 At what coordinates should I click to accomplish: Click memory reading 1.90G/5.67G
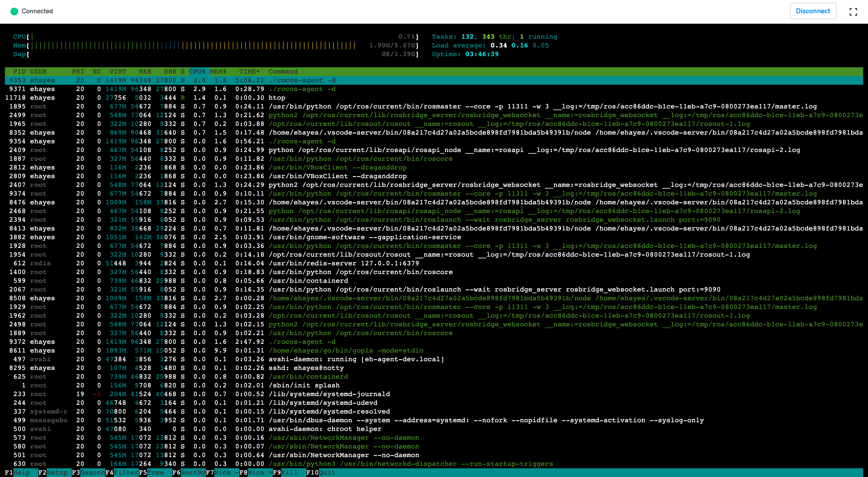392,45
